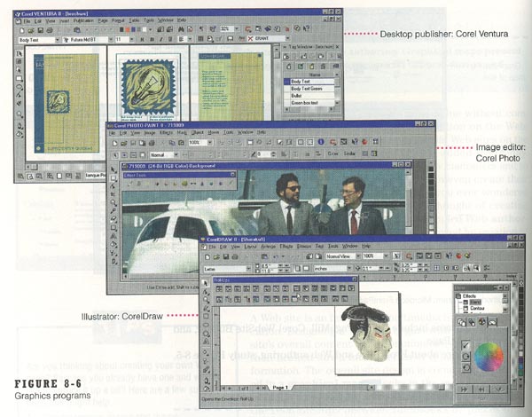Select Blend in the Effects roll-up tree
532x417 pixels.
pyautogui.click(x=474, y=302)
